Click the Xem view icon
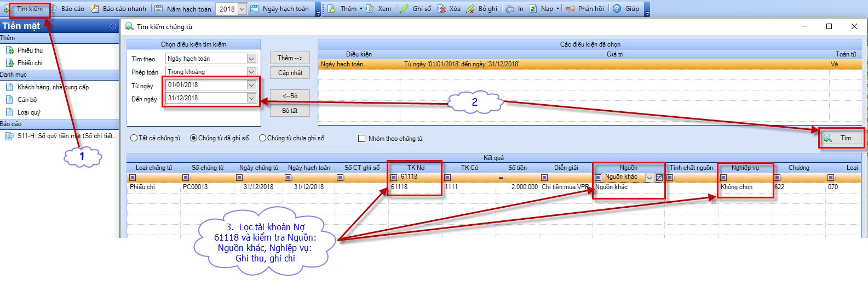The height and width of the screenshot is (296, 868). pos(371,9)
